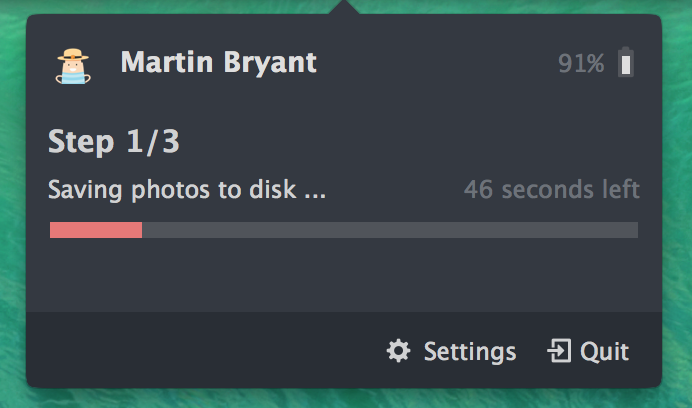Click the empty panel area beneath progress bar
The image size is (692, 408).
[x=344, y=275]
